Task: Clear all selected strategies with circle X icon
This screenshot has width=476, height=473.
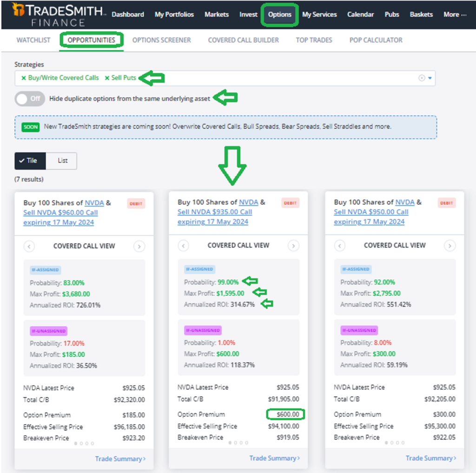Action: pos(421,78)
